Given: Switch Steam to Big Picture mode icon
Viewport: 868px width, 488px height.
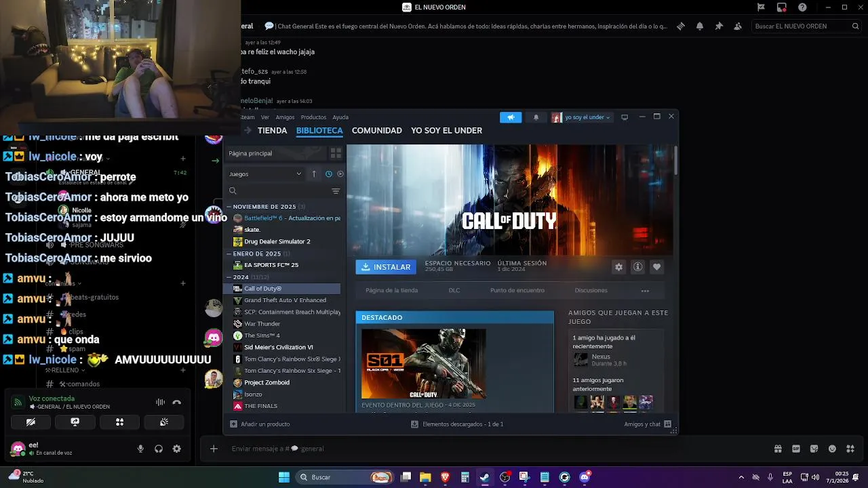Looking at the screenshot, I should (625, 117).
